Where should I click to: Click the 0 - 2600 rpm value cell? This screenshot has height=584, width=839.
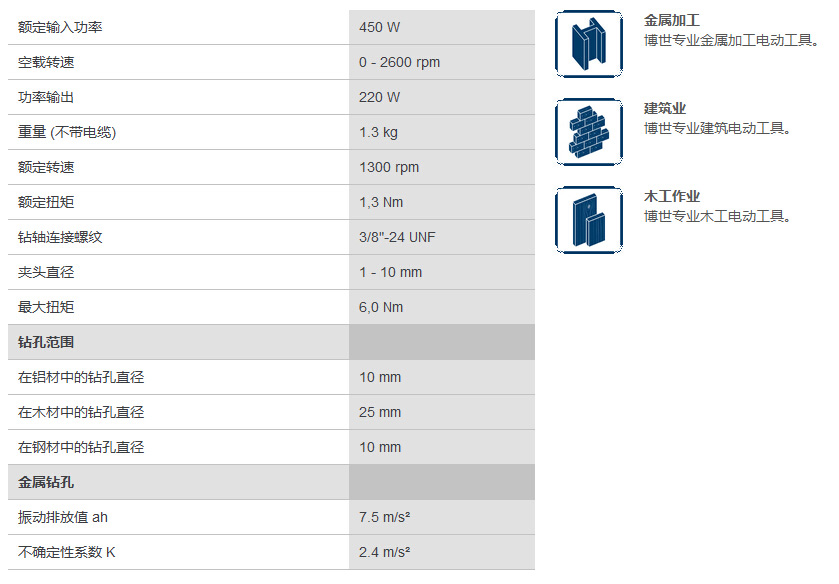(442, 62)
